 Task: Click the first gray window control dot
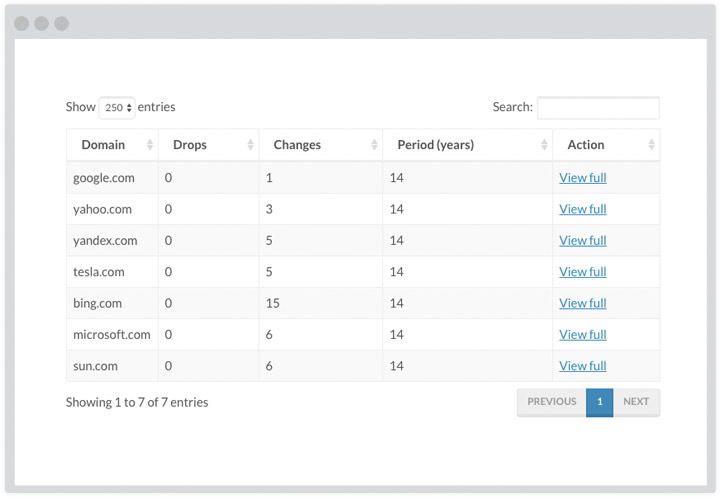click(x=22, y=23)
